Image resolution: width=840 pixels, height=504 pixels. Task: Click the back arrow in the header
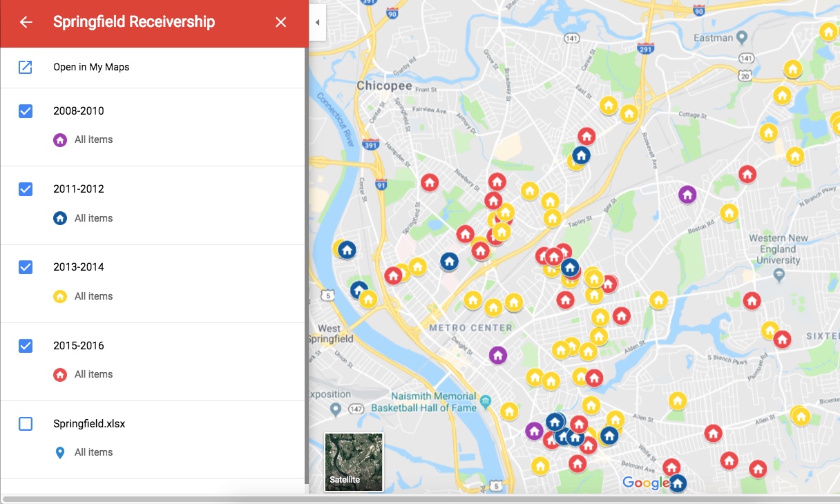point(26,23)
